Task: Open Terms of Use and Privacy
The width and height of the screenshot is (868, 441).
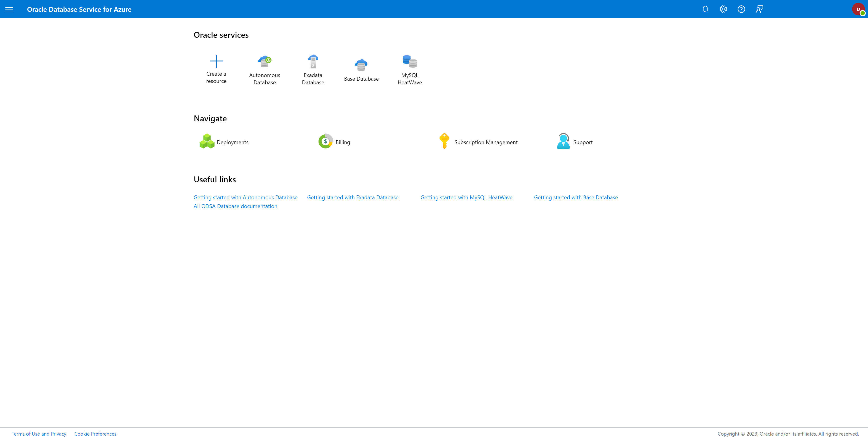Action: point(39,434)
